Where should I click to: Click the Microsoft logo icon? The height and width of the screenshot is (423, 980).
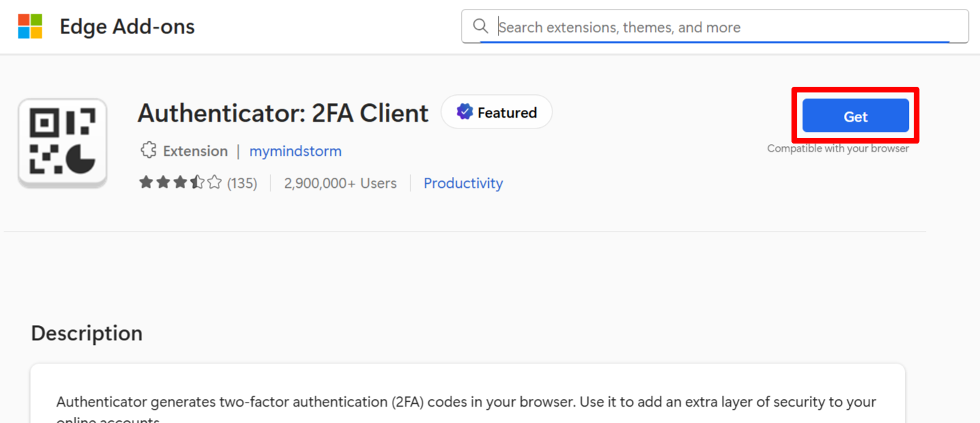pyautogui.click(x=30, y=27)
